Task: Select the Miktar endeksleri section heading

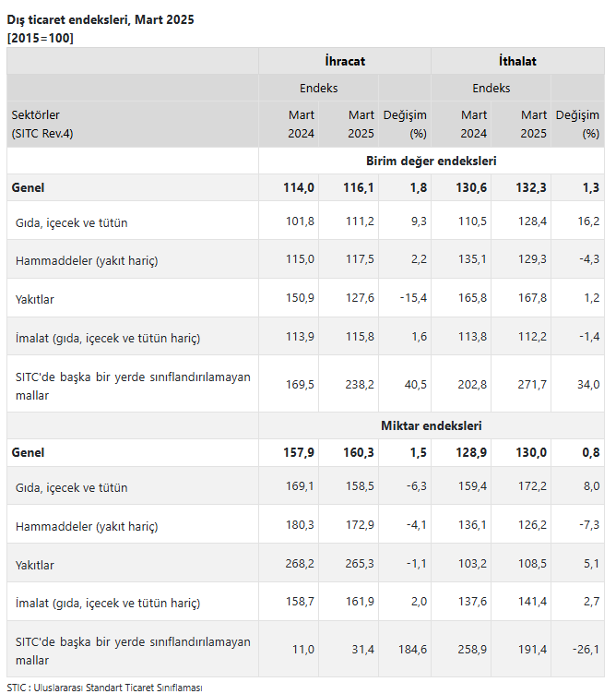Action: click(x=432, y=425)
